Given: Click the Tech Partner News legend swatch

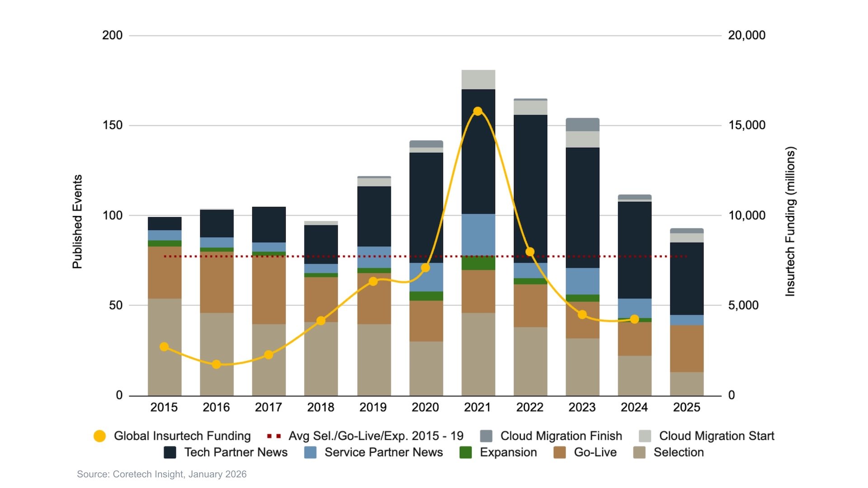Looking at the screenshot, I should click(x=170, y=452).
